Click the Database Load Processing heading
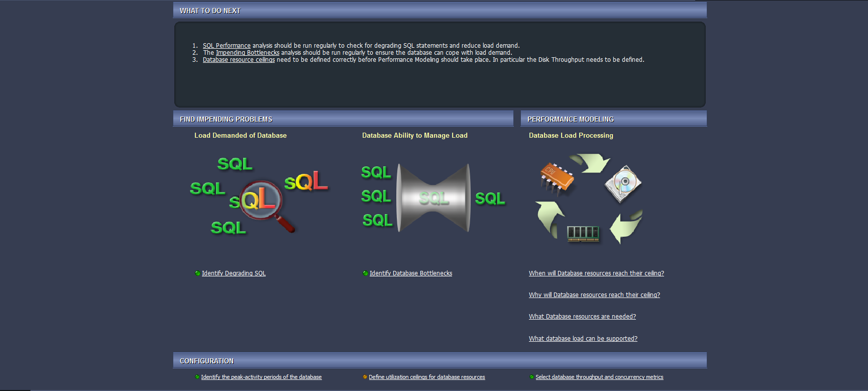 (x=571, y=136)
